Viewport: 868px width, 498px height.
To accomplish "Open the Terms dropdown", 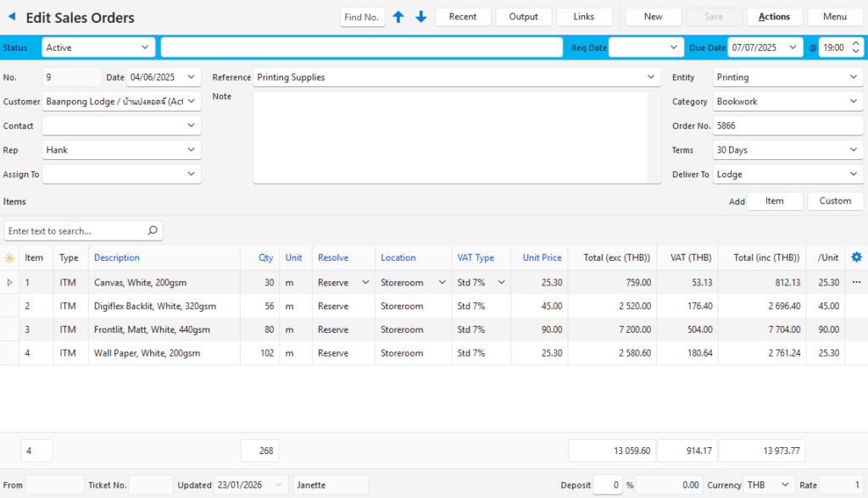I will coord(854,150).
